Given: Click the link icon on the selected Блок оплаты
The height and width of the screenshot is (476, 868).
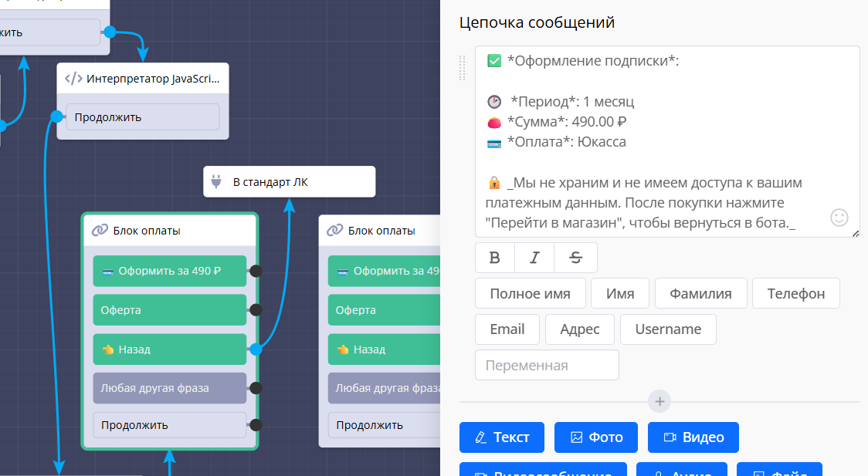Looking at the screenshot, I should point(100,231).
